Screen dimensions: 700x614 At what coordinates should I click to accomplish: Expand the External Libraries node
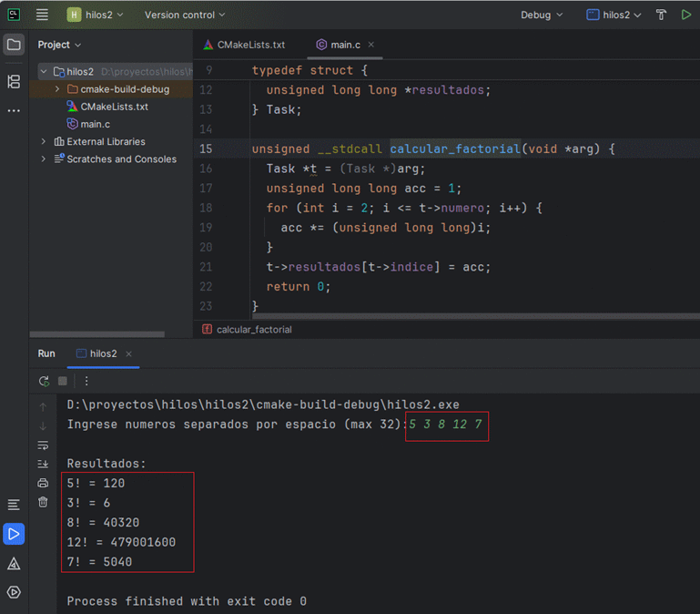44,141
